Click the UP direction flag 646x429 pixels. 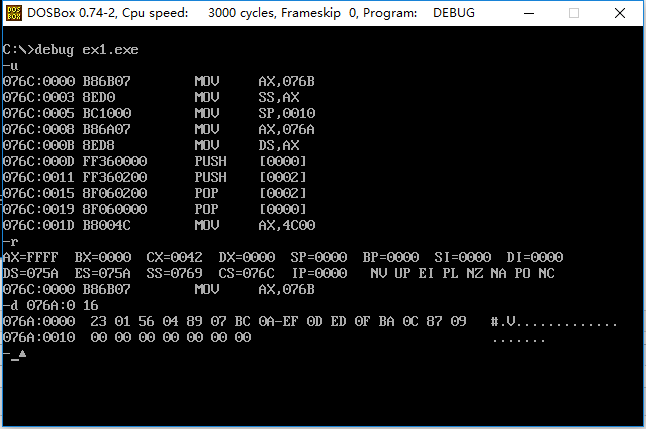(403, 274)
